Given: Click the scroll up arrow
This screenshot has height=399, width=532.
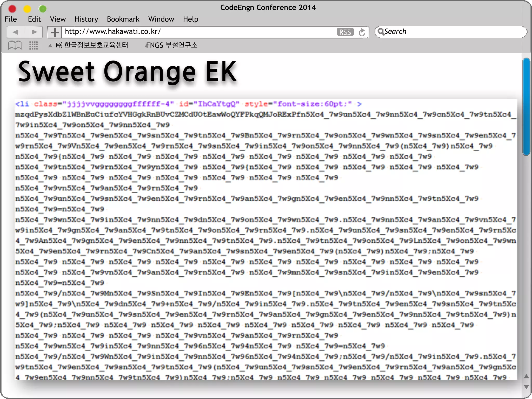Looking at the screenshot, I should 526,376.
